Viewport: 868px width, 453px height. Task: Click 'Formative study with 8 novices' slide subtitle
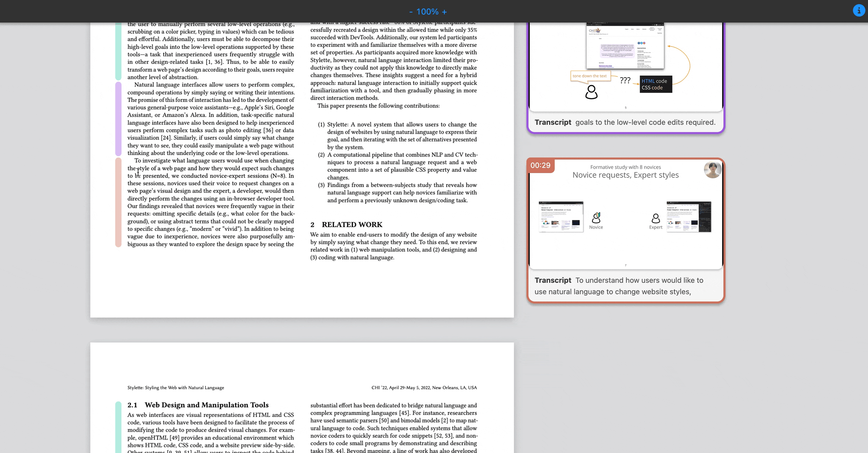(x=625, y=167)
